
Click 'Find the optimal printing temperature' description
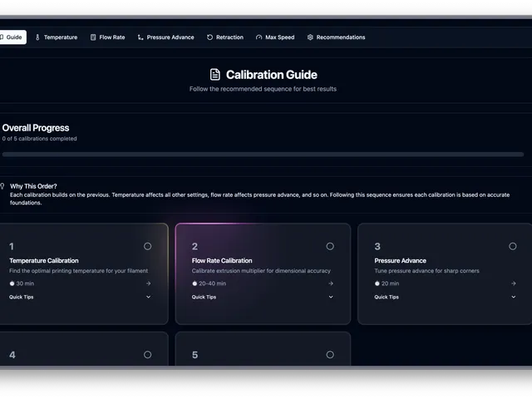[x=78, y=271]
